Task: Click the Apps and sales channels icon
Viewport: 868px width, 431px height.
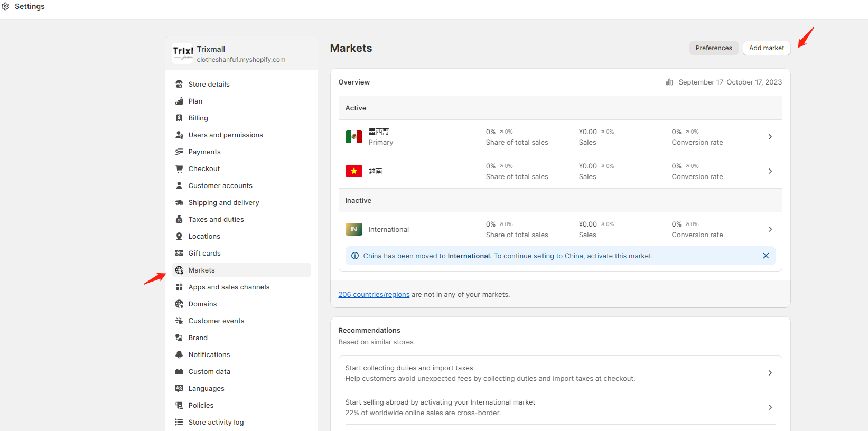Action: click(179, 287)
